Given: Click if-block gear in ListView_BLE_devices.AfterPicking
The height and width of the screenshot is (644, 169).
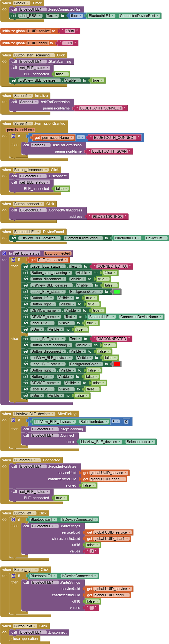Looking at the screenshot, I should pyautogui.click(x=14, y=420).
